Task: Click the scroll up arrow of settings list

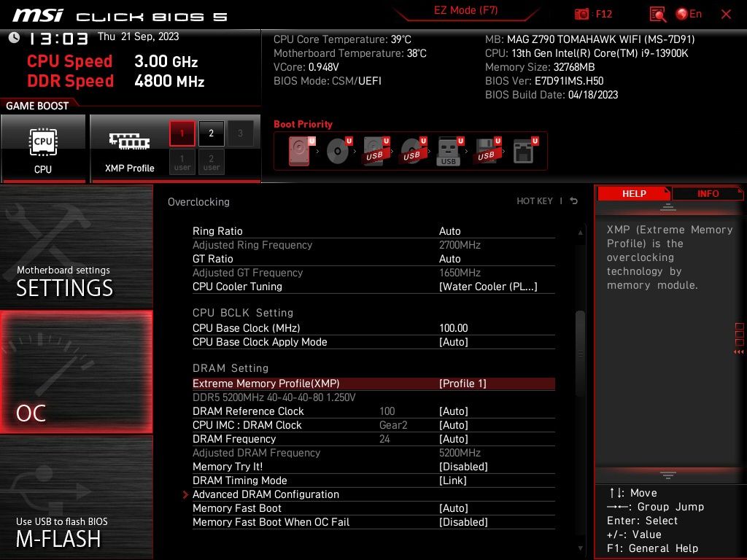Action: coord(580,233)
